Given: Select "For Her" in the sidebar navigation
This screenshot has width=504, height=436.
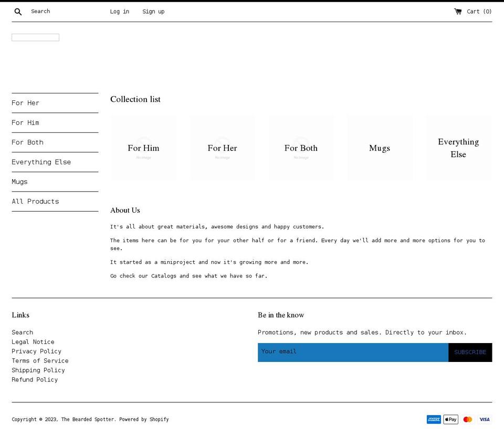Looking at the screenshot, I should (x=25, y=102).
